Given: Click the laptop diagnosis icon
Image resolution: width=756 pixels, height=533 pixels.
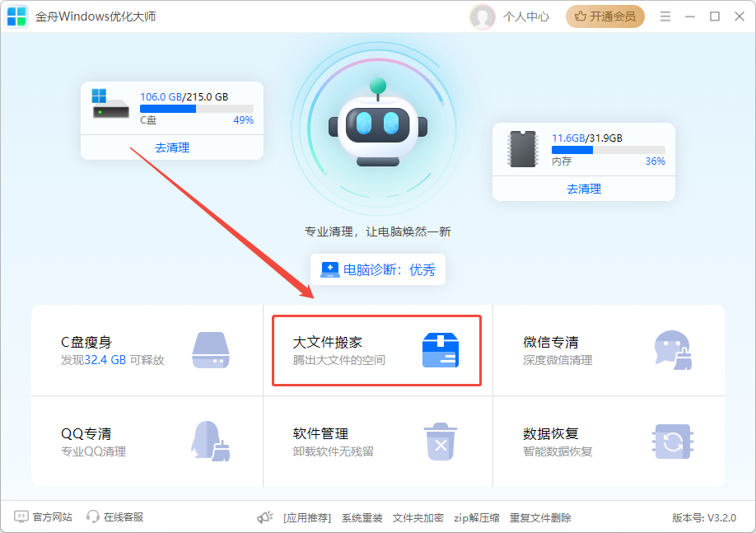Looking at the screenshot, I should click(x=330, y=269).
